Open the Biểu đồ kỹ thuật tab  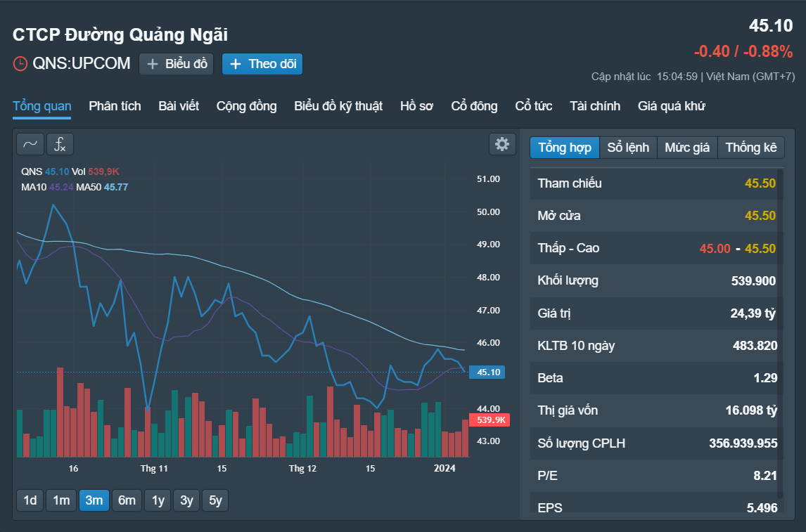[x=338, y=106]
